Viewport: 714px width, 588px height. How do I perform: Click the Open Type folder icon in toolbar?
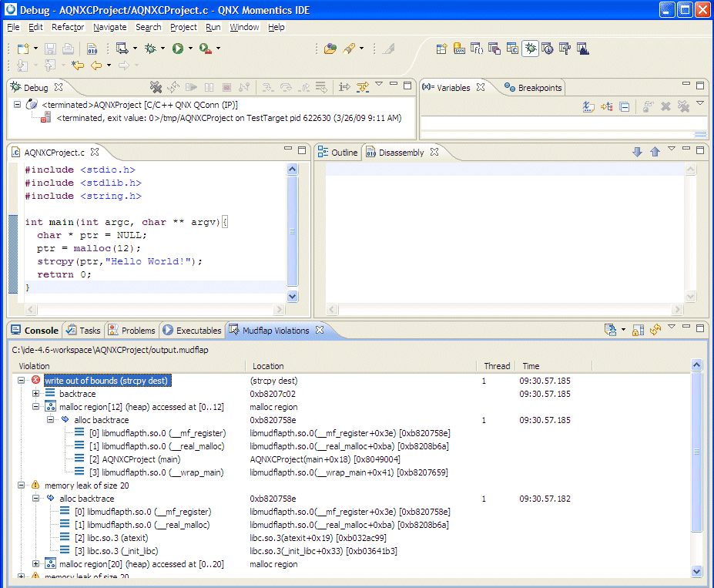(x=330, y=49)
